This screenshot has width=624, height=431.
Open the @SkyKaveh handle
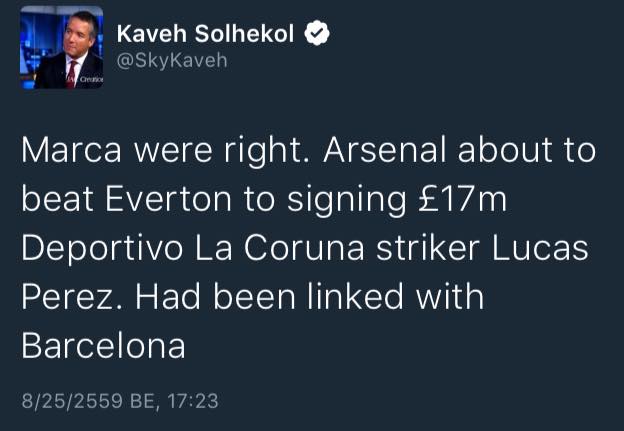[172, 60]
